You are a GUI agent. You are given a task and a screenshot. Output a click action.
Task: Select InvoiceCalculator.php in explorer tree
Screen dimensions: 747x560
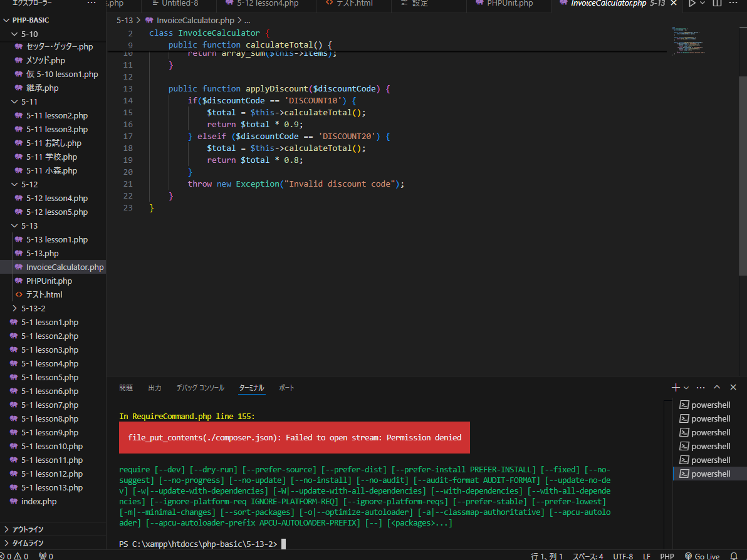pos(53,267)
